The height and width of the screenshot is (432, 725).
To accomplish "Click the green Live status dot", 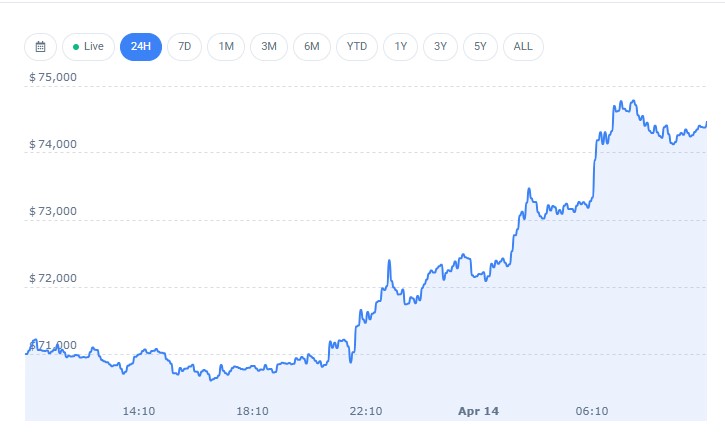I will 76,47.
